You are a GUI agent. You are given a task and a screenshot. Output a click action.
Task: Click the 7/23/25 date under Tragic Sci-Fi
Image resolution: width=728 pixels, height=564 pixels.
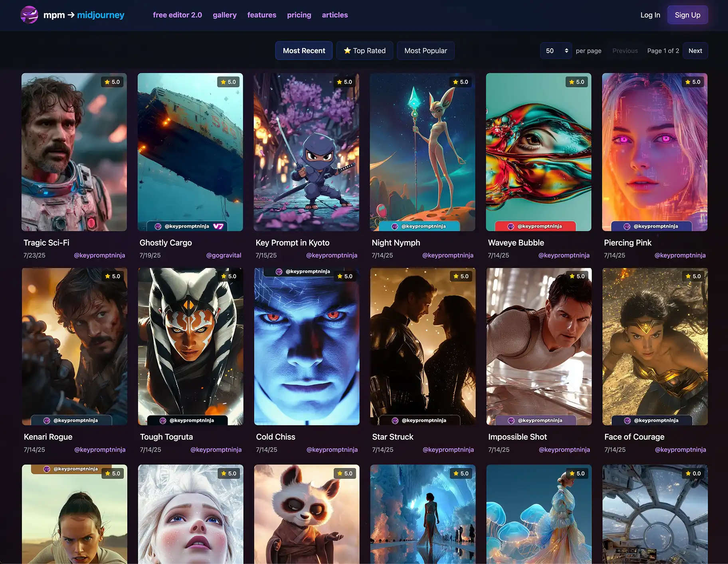[34, 255]
